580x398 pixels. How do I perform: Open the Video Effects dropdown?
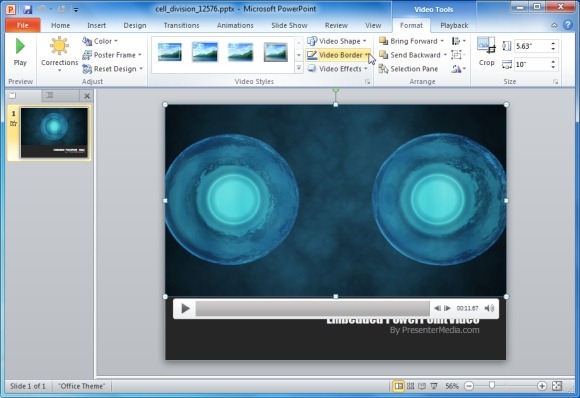click(x=338, y=69)
